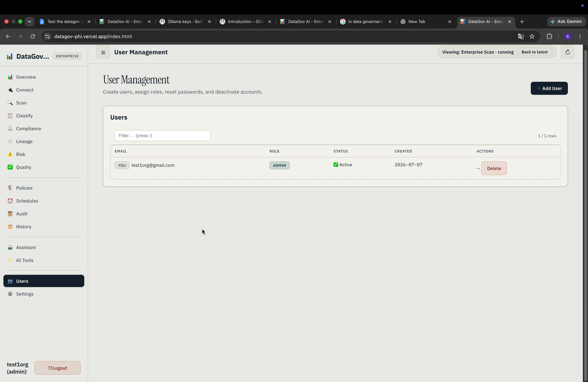This screenshot has height=382, width=588.
Task: Click the YOU badge in users table
Action: (122, 165)
